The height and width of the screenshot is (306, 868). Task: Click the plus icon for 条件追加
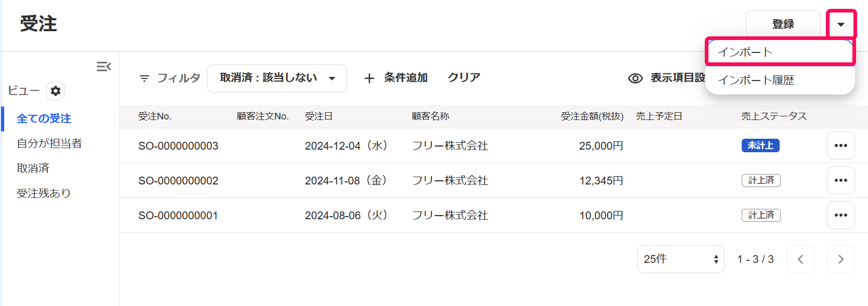coord(369,78)
